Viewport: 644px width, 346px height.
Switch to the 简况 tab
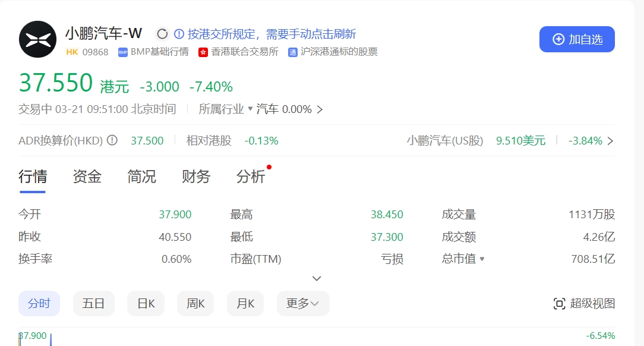[x=142, y=177]
